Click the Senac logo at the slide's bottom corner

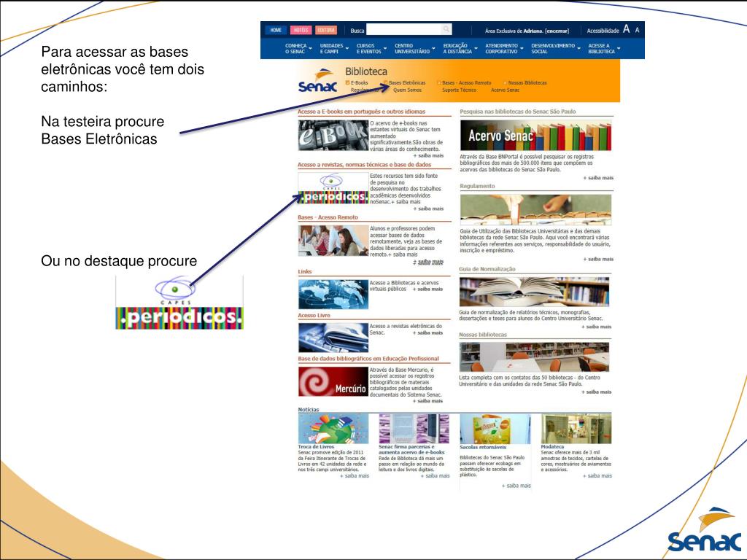pyautogui.click(x=704, y=529)
